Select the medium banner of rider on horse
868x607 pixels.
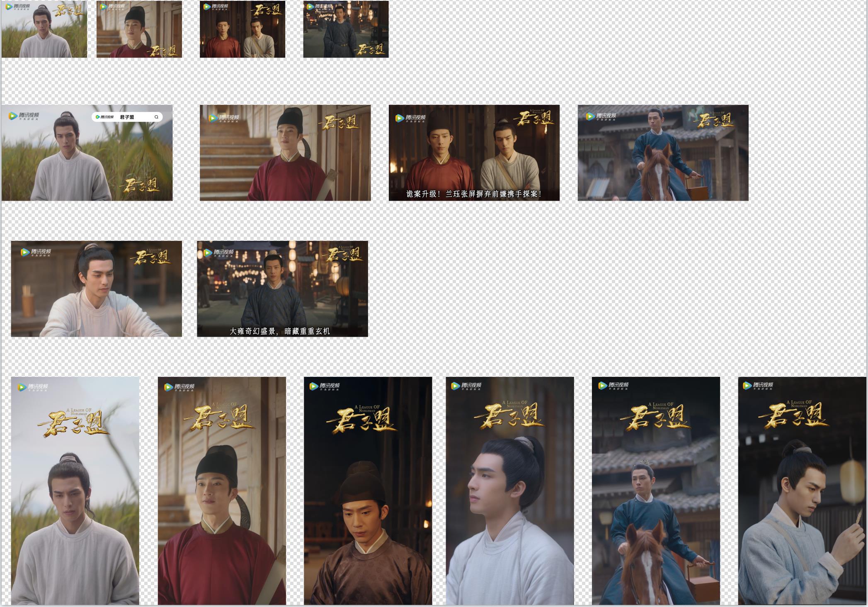(x=663, y=153)
